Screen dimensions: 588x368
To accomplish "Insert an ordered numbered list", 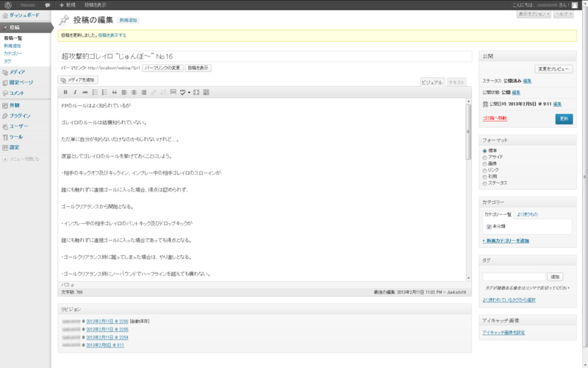I will pyautogui.click(x=104, y=93).
